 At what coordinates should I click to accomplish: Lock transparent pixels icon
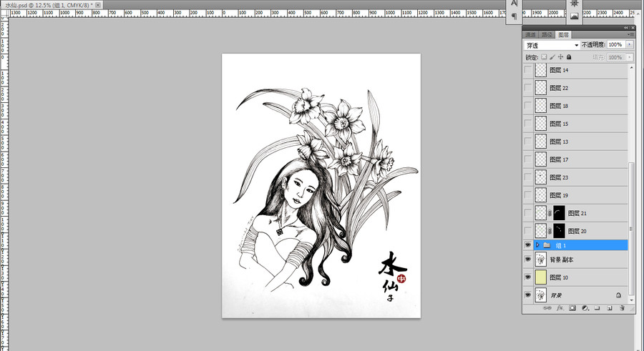point(544,57)
